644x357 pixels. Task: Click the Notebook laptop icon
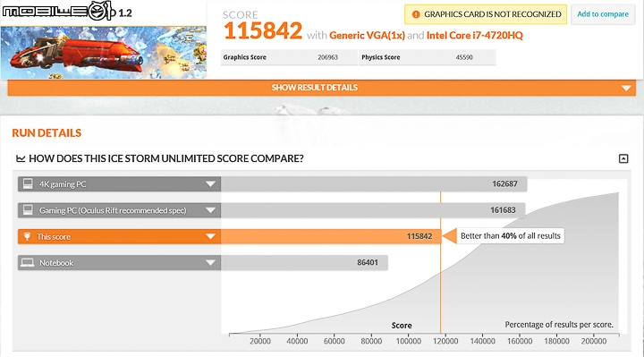click(x=28, y=262)
